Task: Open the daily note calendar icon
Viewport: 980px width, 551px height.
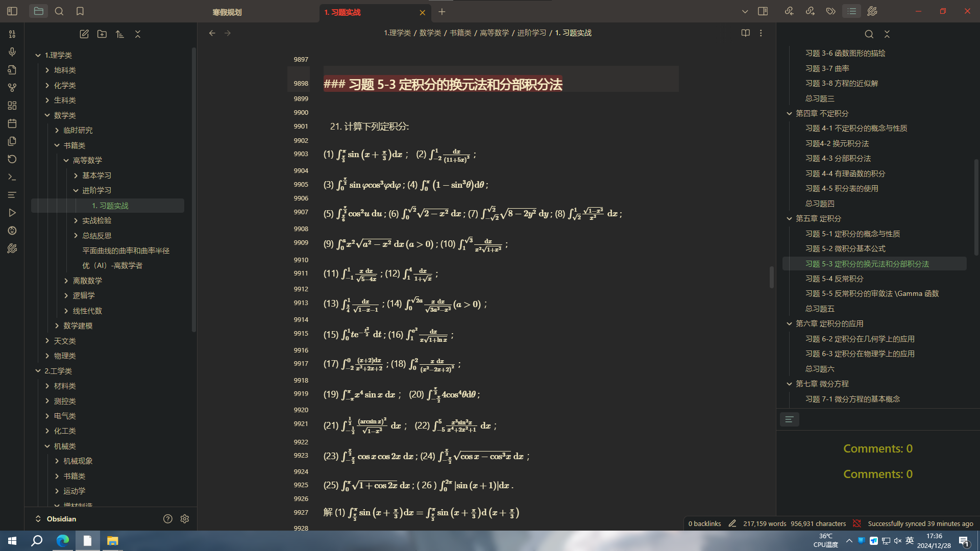Action: coord(12,123)
